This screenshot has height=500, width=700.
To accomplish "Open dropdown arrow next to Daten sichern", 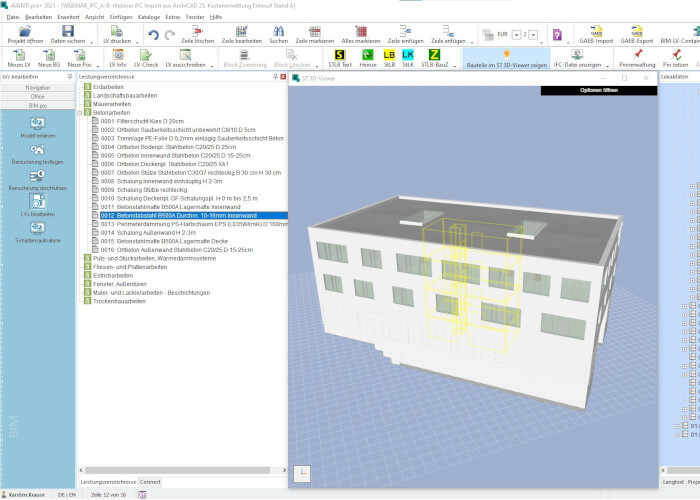I will point(92,42).
